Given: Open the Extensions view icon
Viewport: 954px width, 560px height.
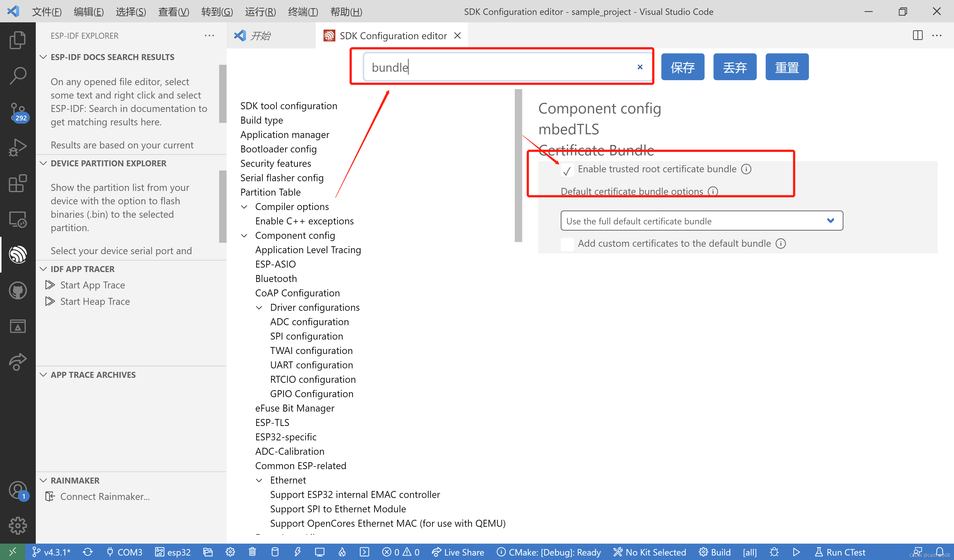Looking at the screenshot, I should [x=17, y=183].
